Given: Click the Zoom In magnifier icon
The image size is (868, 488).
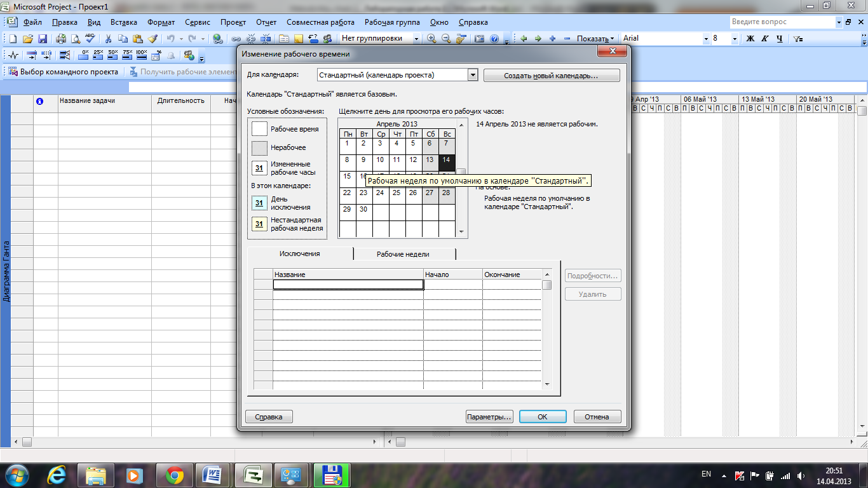Looking at the screenshot, I should pyautogui.click(x=432, y=39).
